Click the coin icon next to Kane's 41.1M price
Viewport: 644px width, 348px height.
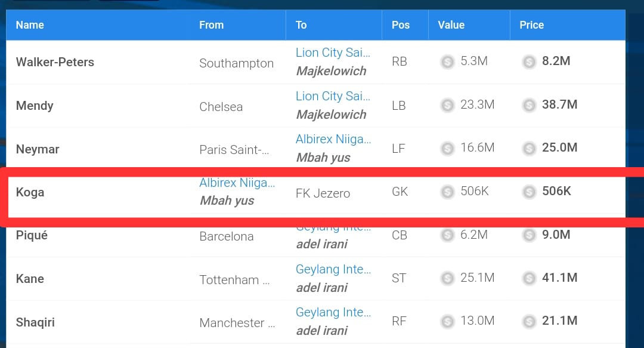(529, 278)
